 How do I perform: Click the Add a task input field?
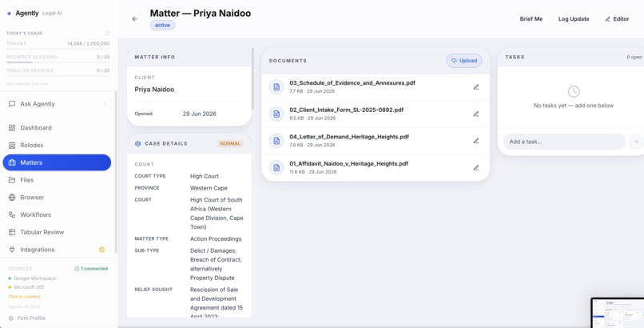coord(564,142)
